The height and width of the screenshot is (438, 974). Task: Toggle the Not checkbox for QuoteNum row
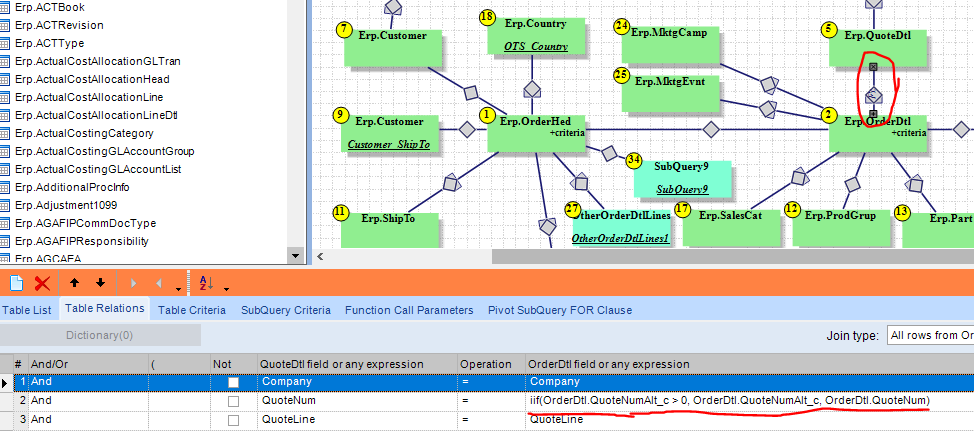pyautogui.click(x=234, y=401)
